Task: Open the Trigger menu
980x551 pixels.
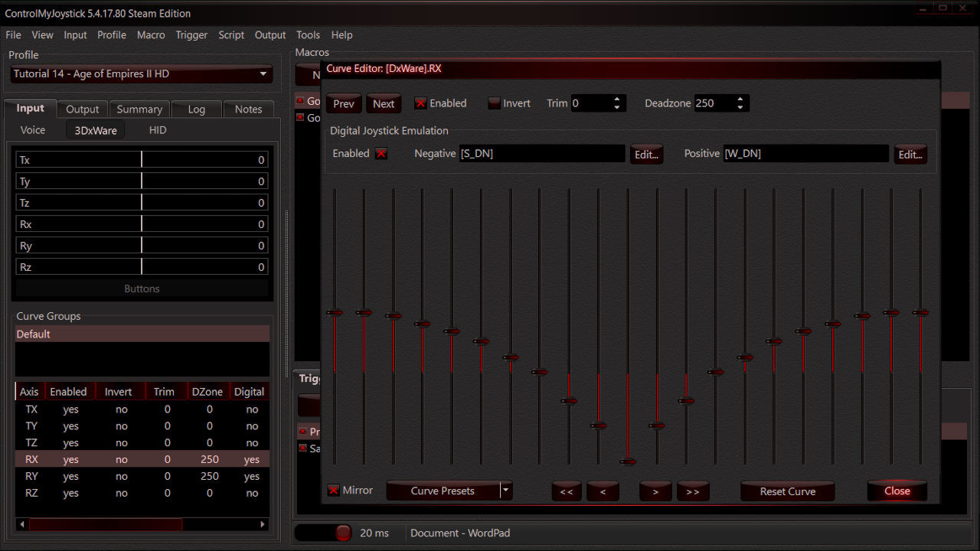Action: [191, 35]
